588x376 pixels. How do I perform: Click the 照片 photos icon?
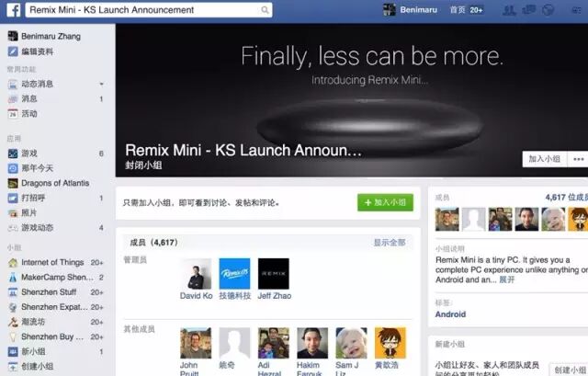coord(13,212)
